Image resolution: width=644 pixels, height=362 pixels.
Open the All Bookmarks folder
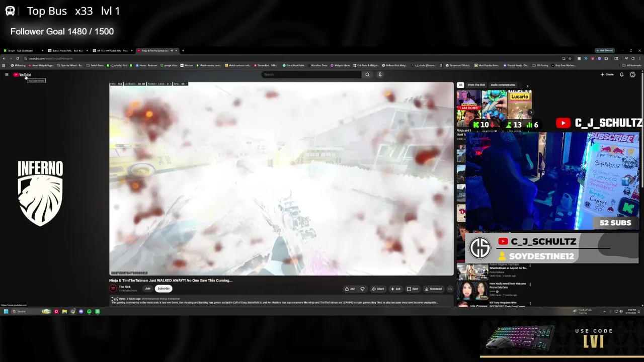(632, 65)
